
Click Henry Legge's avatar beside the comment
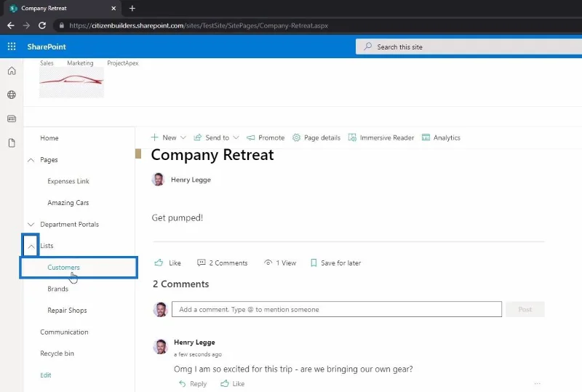(161, 347)
